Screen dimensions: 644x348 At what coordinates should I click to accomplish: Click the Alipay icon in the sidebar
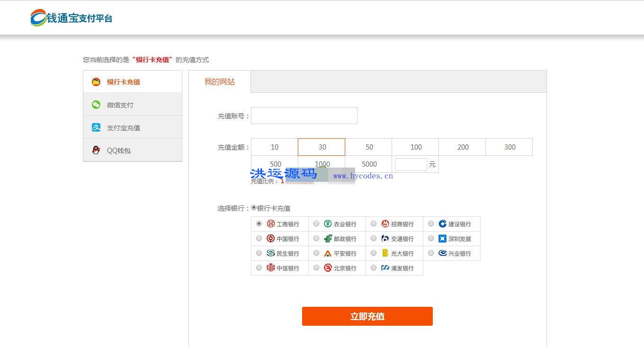[x=96, y=127]
